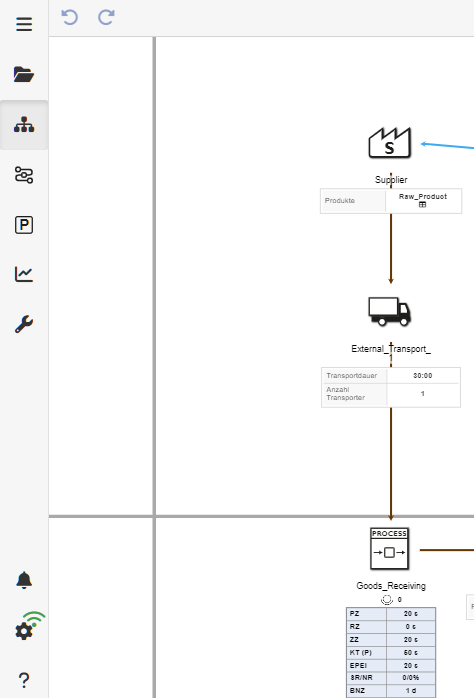Open the help question mark
The image size is (474, 698).
click(24, 680)
